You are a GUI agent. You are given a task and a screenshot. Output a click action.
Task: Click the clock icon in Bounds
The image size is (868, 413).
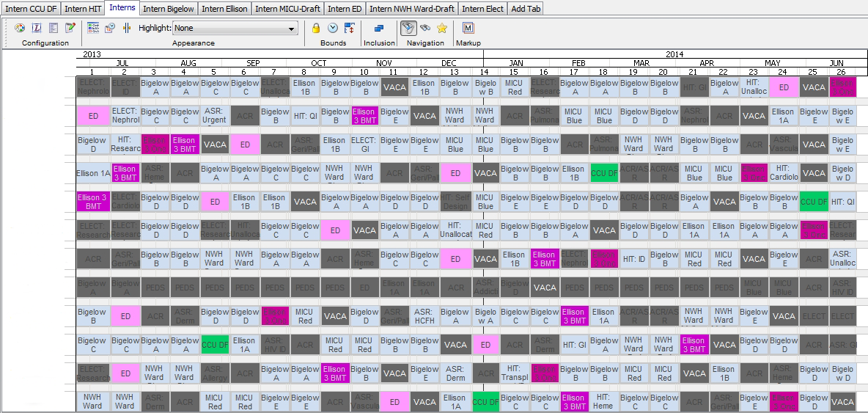pyautogui.click(x=332, y=28)
